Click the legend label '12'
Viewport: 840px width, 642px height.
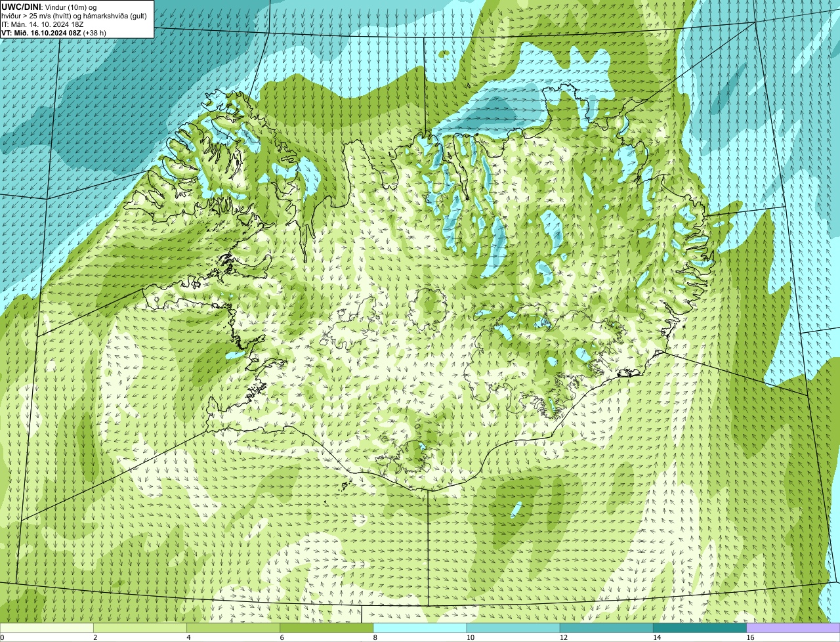tap(563, 637)
